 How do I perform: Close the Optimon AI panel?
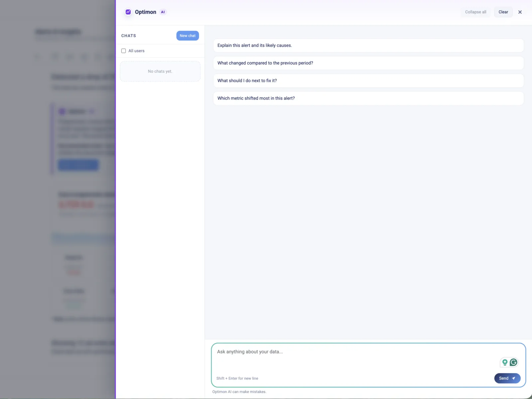[520, 12]
